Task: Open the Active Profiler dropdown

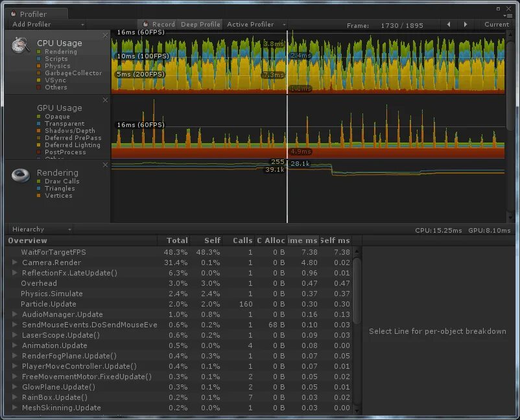Action: click(255, 25)
